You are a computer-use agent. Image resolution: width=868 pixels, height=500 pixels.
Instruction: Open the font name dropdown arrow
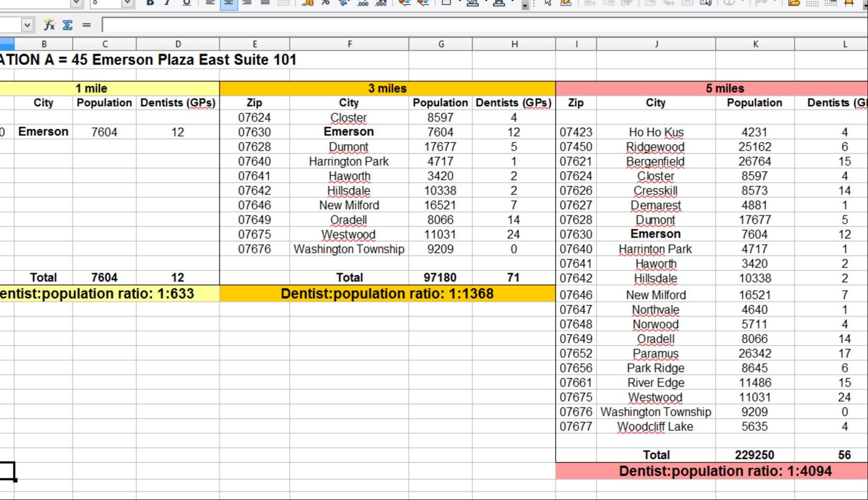76,3
